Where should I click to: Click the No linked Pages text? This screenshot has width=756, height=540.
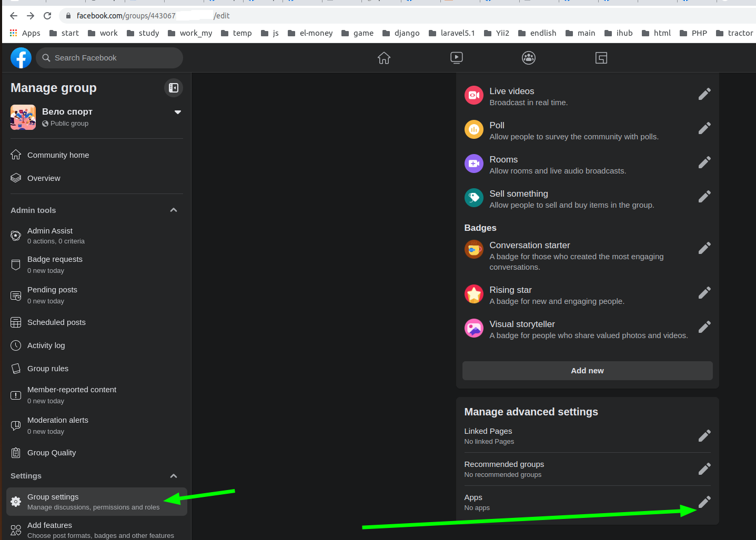(x=489, y=442)
